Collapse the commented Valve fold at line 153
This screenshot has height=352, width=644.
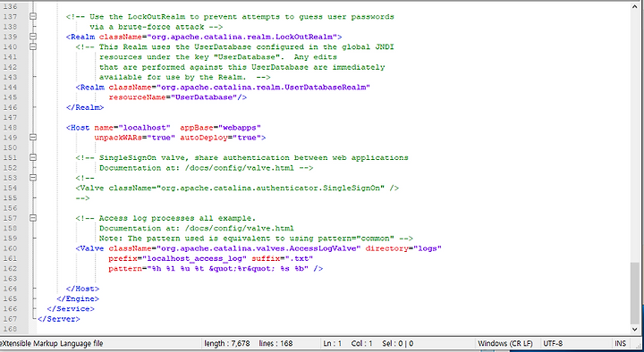[33, 178]
